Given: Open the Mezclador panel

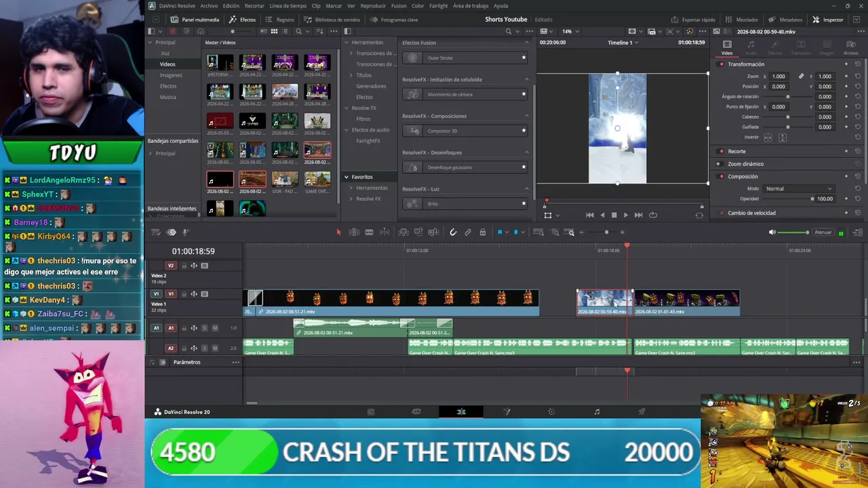Looking at the screenshot, I should coord(743,20).
